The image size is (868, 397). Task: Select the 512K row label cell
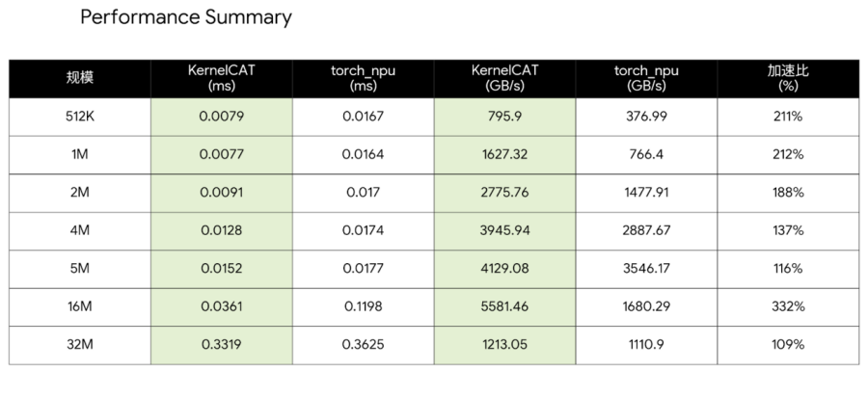click(x=80, y=117)
